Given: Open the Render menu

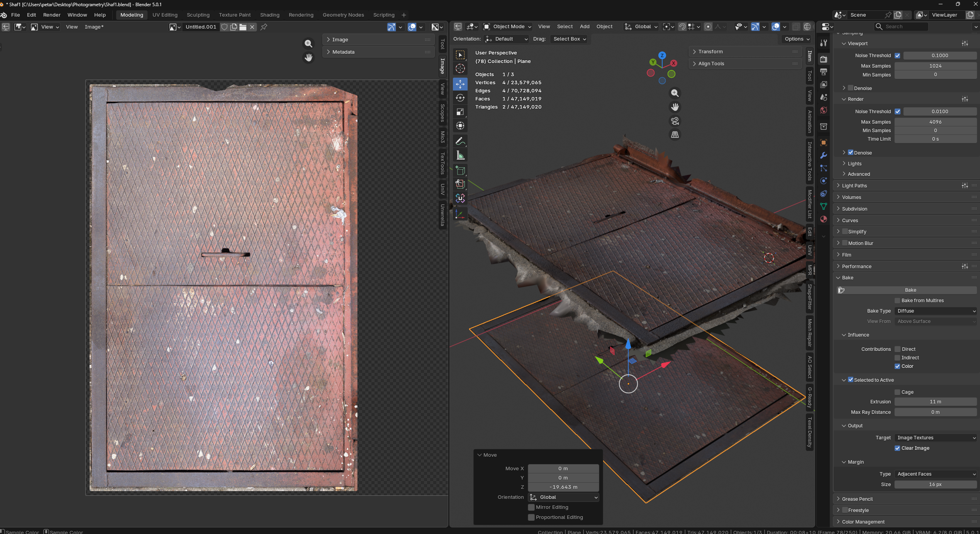Looking at the screenshot, I should point(52,15).
